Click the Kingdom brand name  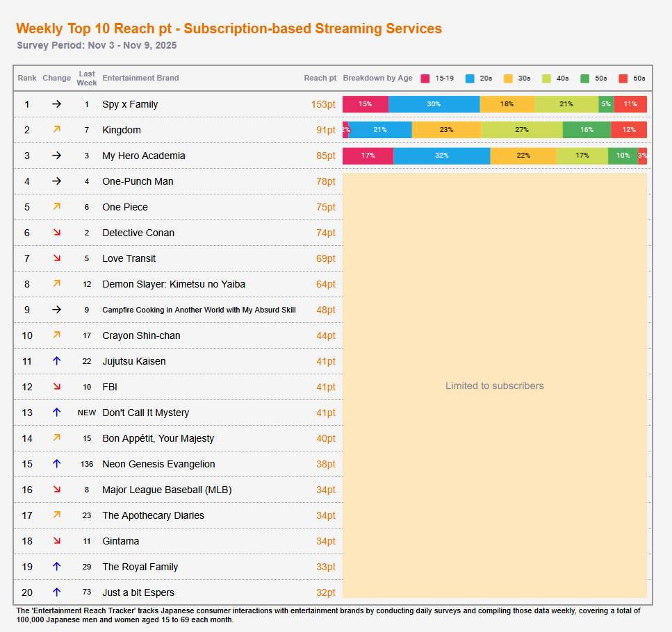[x=122, y=130]
